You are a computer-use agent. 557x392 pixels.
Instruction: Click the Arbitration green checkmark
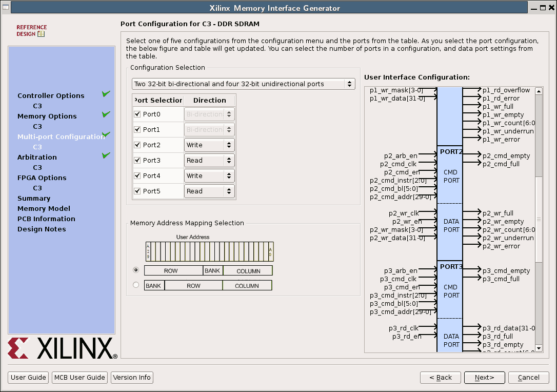pyautogui.click(x=106, y=155)
